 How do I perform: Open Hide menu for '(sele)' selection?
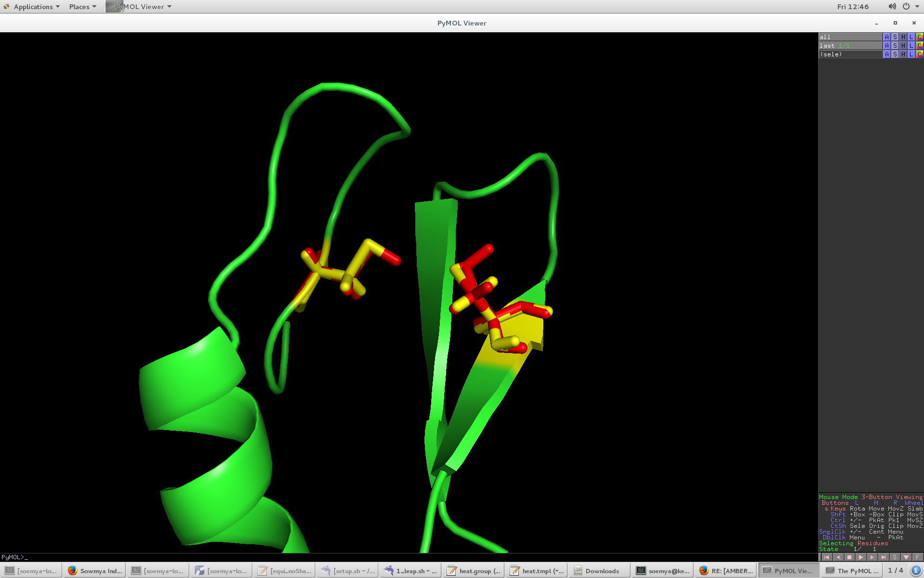(x=903, y=54)
